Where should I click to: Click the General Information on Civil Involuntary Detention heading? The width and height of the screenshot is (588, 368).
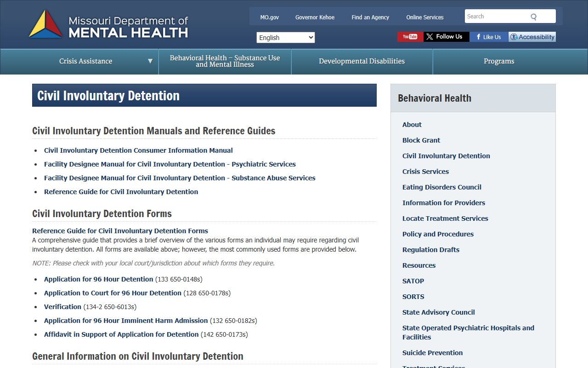point(138,356)
